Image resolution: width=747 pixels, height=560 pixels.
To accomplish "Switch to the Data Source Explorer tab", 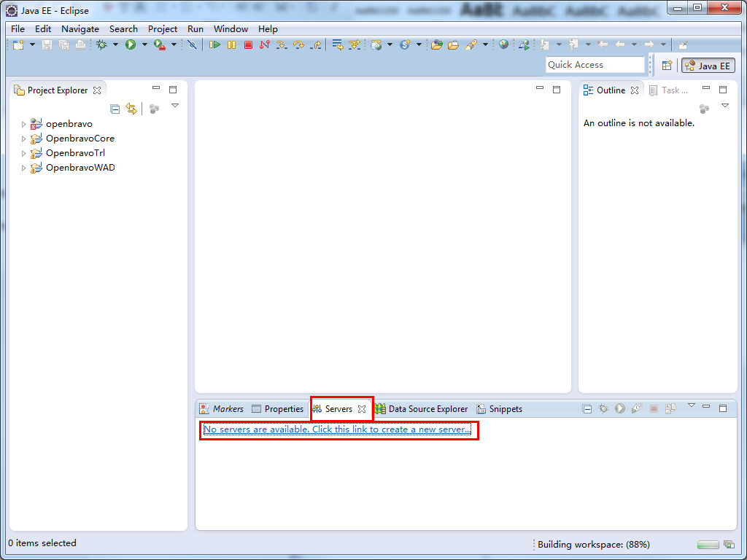I will [421, 409].
